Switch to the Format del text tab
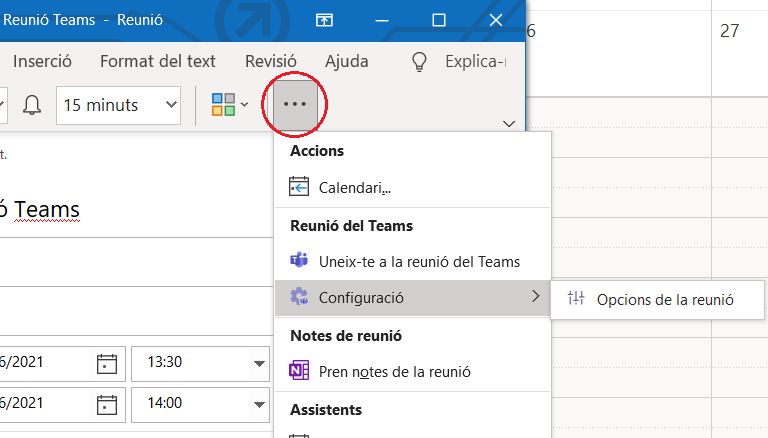The height and width of the screenshot is (438, 768). tap(157, 61)
